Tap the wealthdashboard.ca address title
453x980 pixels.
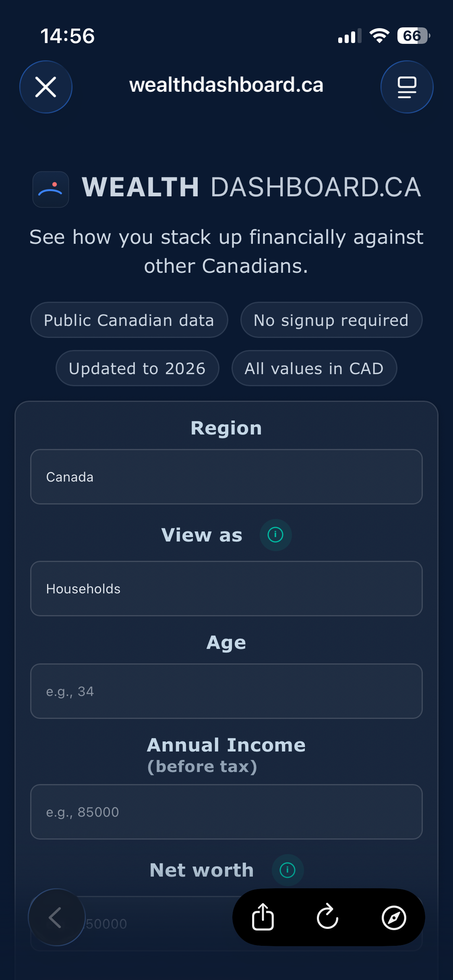pyautogui.click(x=226, y=85)
